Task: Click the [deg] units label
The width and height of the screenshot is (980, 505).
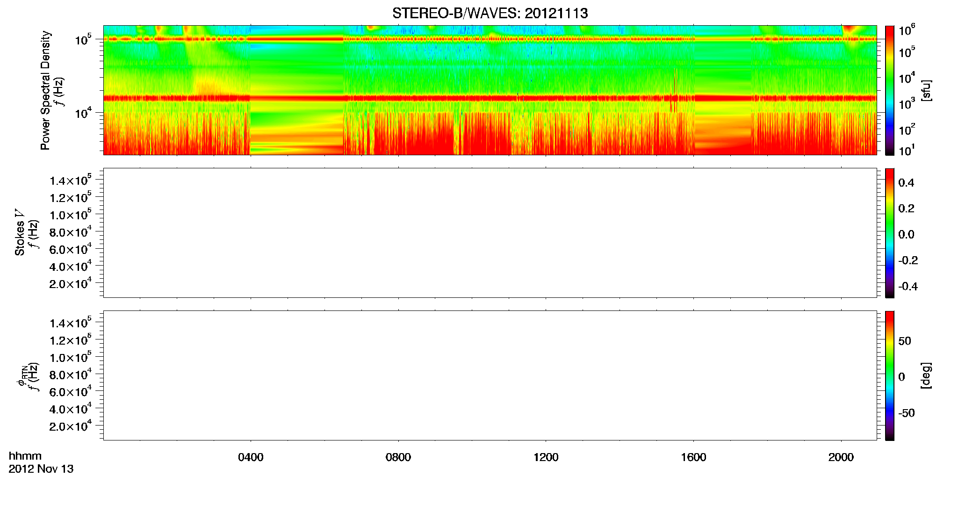Action: (x=926, y=375)
